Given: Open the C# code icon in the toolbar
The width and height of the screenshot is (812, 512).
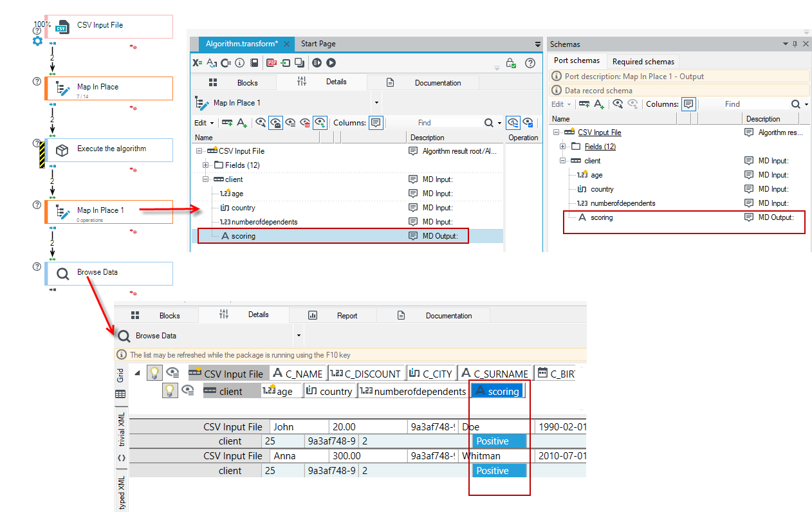Looking at the screenshot, I should 226,63.
